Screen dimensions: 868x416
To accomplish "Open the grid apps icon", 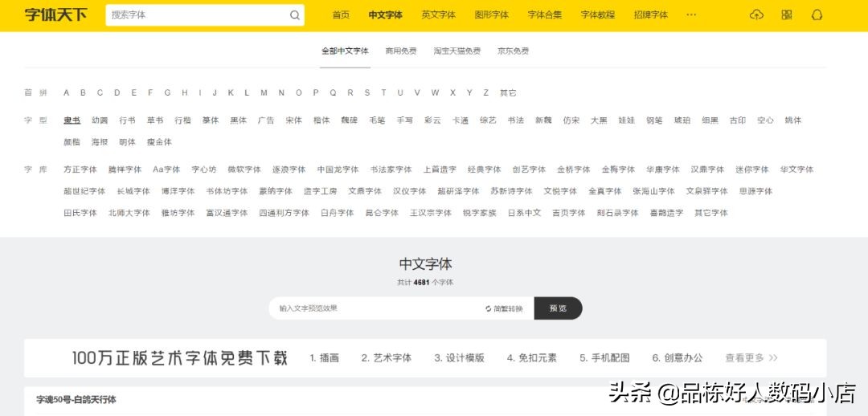I will click(787, 15).
